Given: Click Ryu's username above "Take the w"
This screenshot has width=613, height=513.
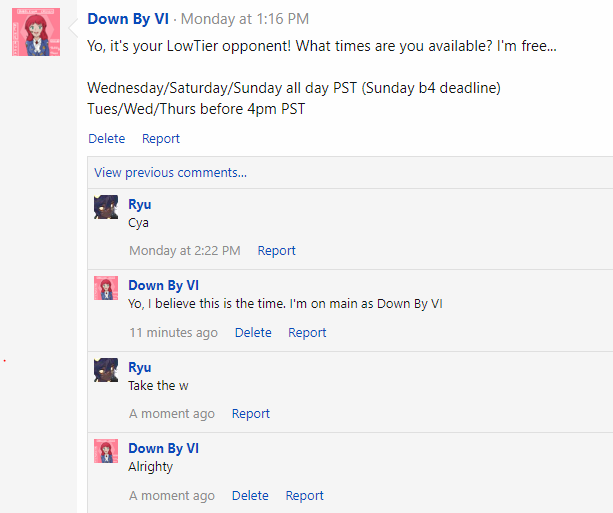Looking at the screenshot, I should 140,367.
